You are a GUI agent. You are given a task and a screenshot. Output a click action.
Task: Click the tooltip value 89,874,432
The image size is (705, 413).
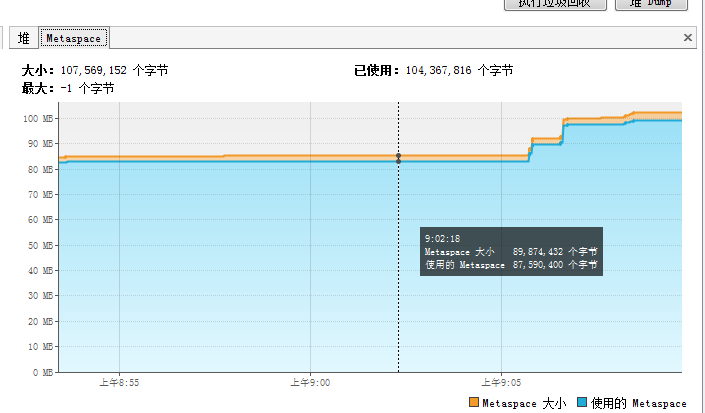pos(538,252)
